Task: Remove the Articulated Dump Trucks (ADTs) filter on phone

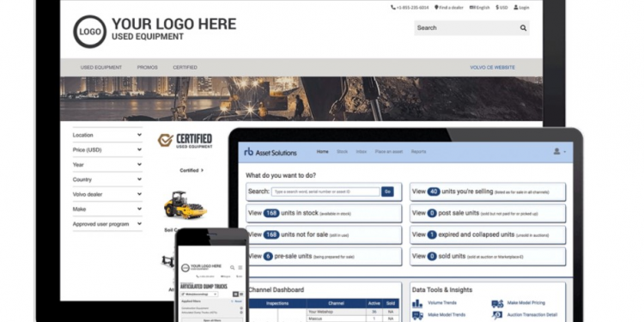Action: point(241,313)
